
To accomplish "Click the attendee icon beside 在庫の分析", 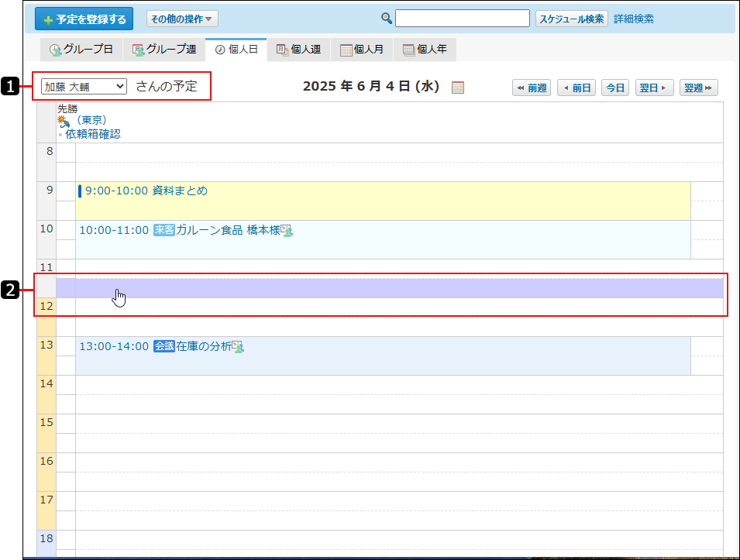I will [x=238, y=347].
